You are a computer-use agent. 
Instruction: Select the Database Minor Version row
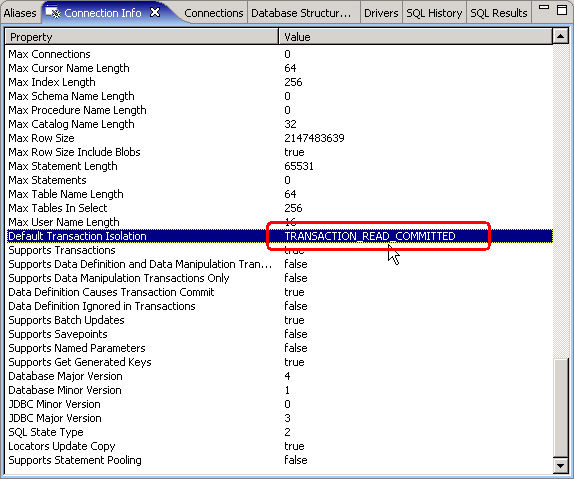pyautogui.click(x=280, y=390)
